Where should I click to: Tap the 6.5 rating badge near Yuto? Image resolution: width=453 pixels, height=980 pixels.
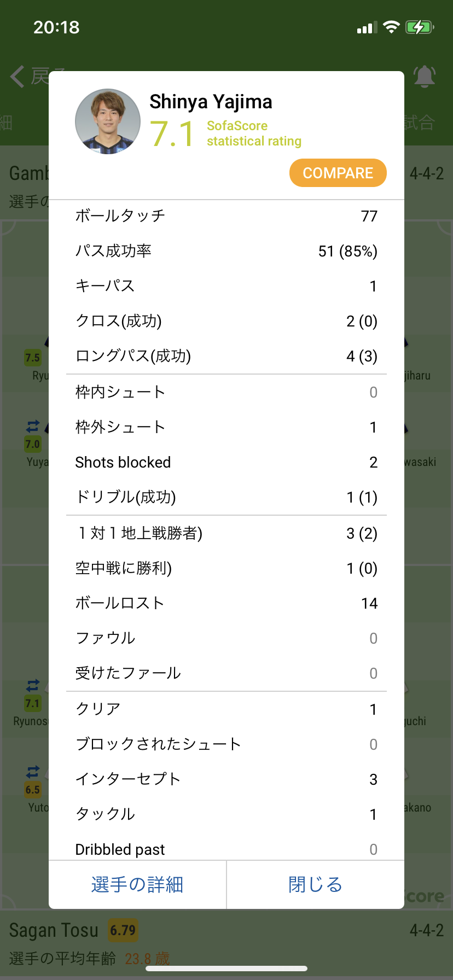point(33,789)
